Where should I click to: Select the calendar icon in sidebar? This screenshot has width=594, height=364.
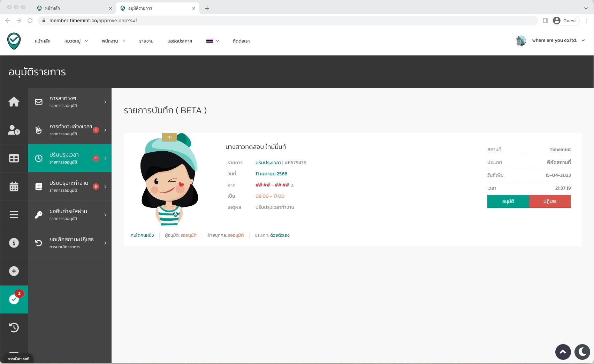[14, 187]
